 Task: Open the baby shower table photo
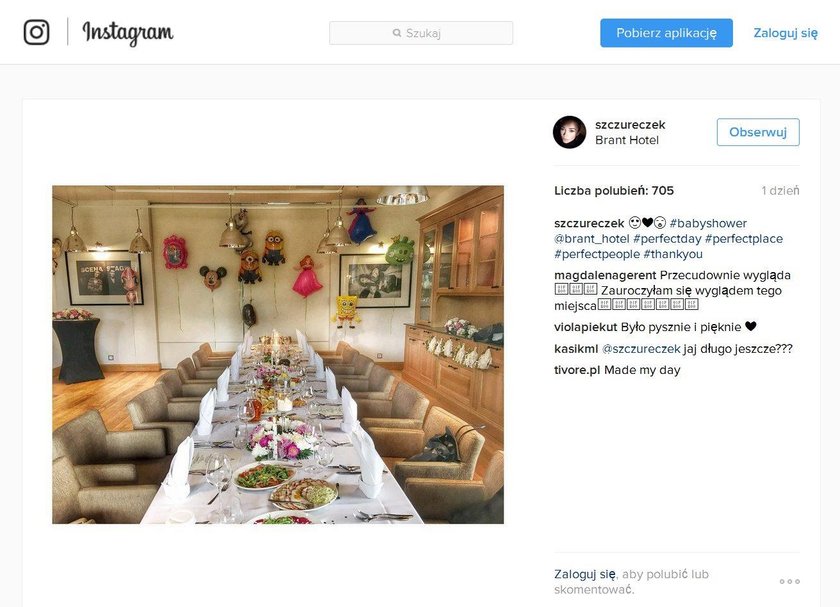pos(278,355)
